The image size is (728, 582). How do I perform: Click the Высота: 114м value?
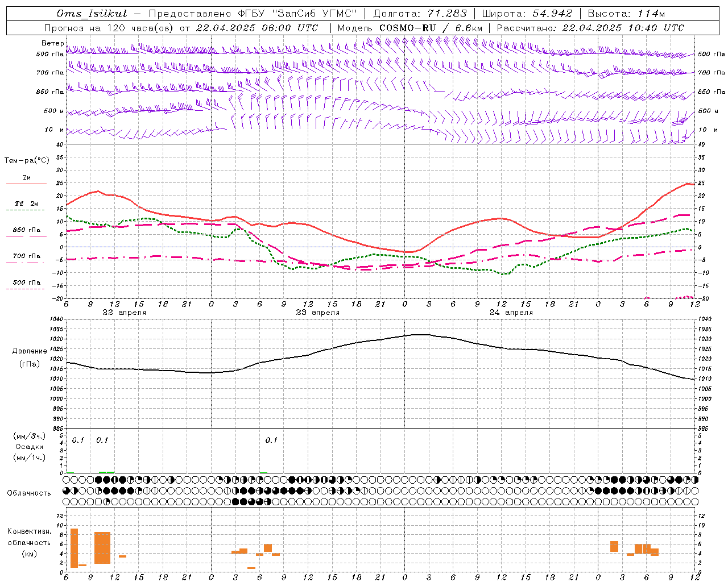626,14
